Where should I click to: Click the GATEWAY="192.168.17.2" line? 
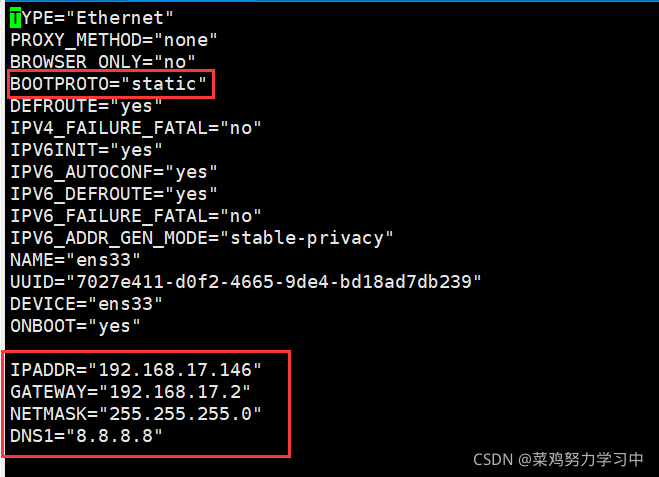click(x=130, y=392)
